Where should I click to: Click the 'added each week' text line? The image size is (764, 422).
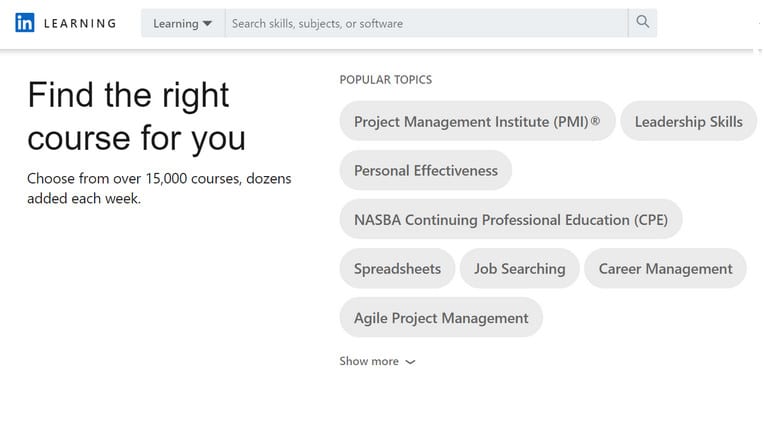coord(84,199)
